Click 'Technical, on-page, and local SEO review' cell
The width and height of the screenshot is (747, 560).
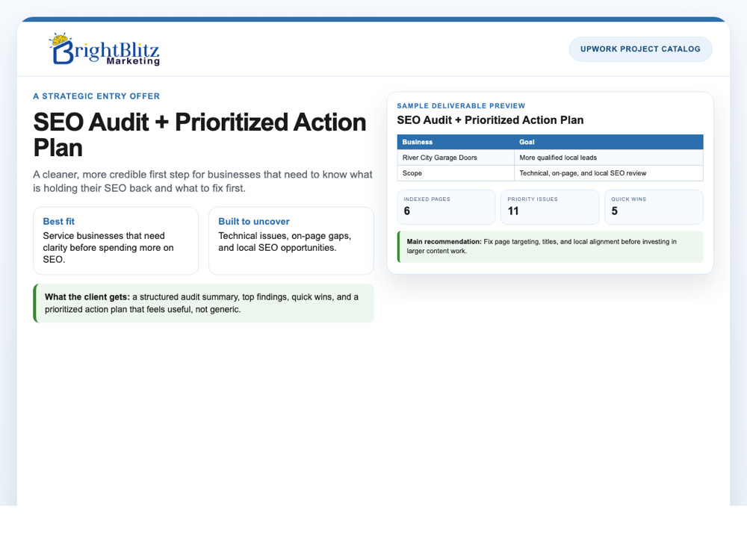coord(609,173)
